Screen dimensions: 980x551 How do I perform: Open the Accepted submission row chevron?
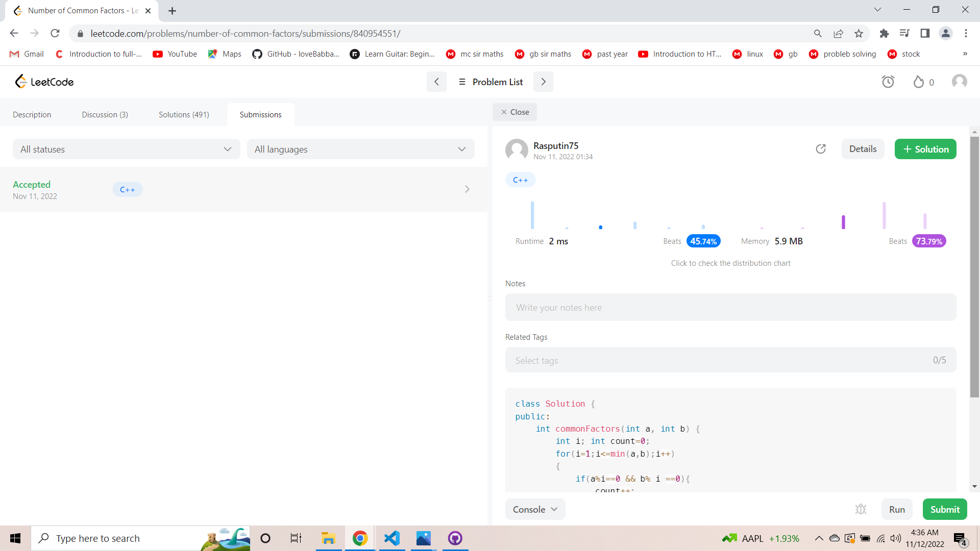pyautogui.click(x=467, y=189)
